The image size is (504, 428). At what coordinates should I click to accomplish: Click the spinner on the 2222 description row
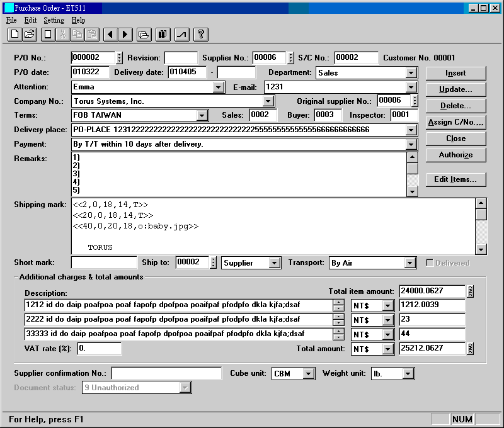coord(338,320)
